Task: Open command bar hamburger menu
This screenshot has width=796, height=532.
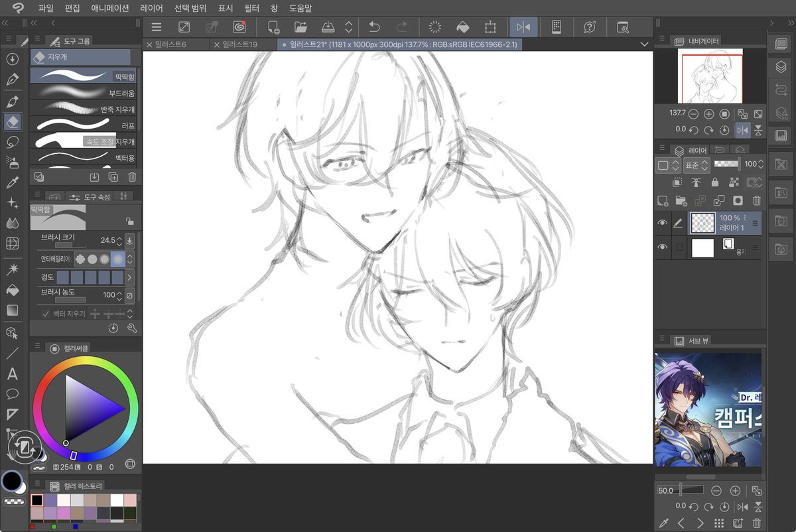Action: pyautogui.click(x=157, y=27)
